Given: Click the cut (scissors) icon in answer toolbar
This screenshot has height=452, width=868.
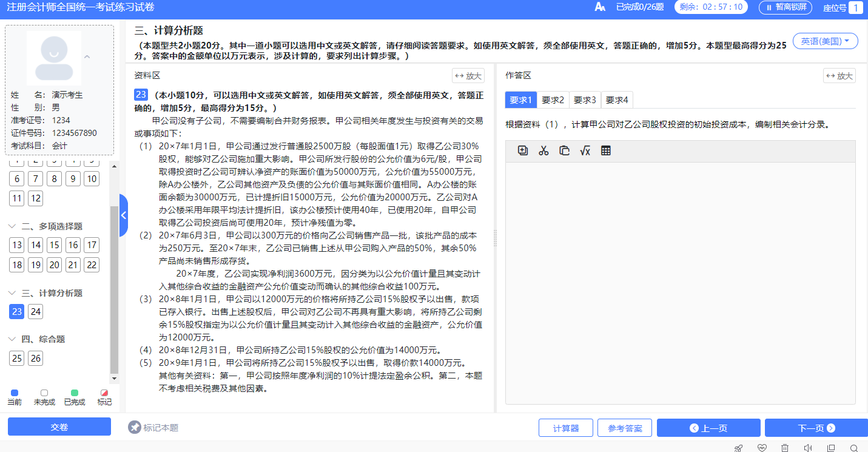Looking at the screenshot, I should pyautogui.click(x=543, y=151).
